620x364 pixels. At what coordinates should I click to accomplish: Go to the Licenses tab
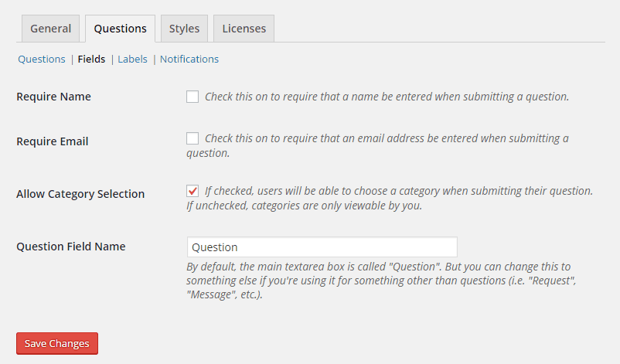pyautogui.click(x=244, y=29)
